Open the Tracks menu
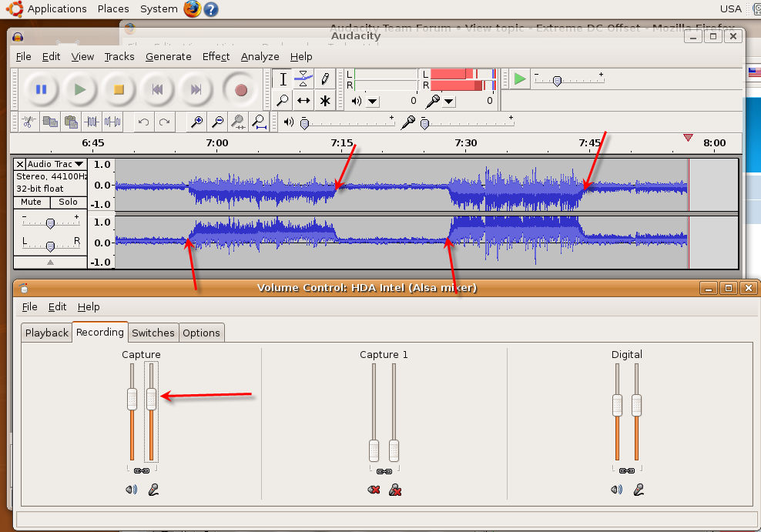 (x=119, y=57)
